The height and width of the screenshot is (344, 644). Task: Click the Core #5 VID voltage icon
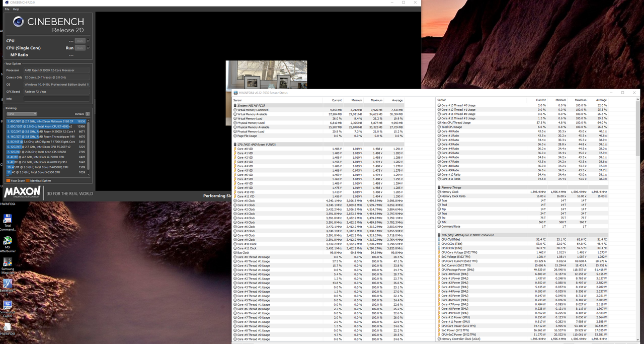point(235,171)
